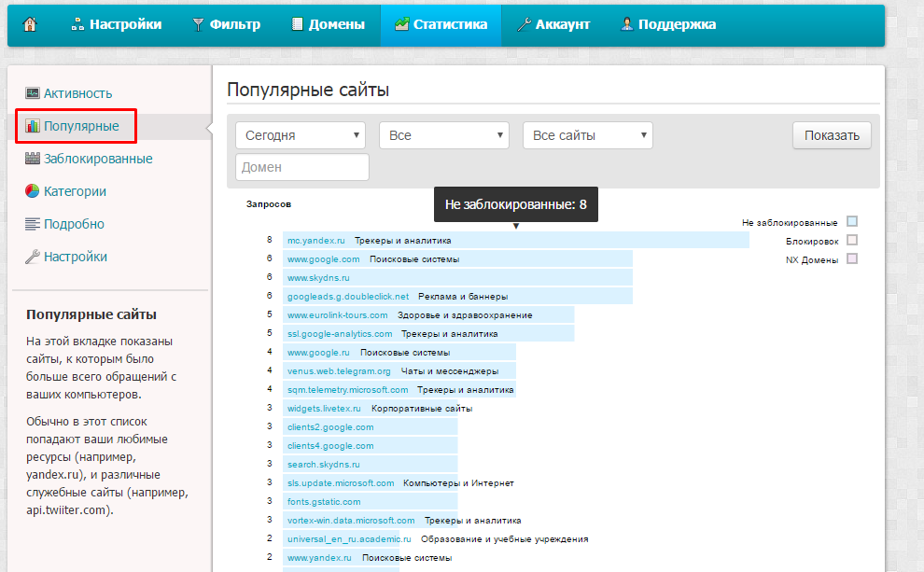The height and width of the screenshot is (572, 924).
Task: Open Активность in the sidebar
Action: click(x=77, y=93)
